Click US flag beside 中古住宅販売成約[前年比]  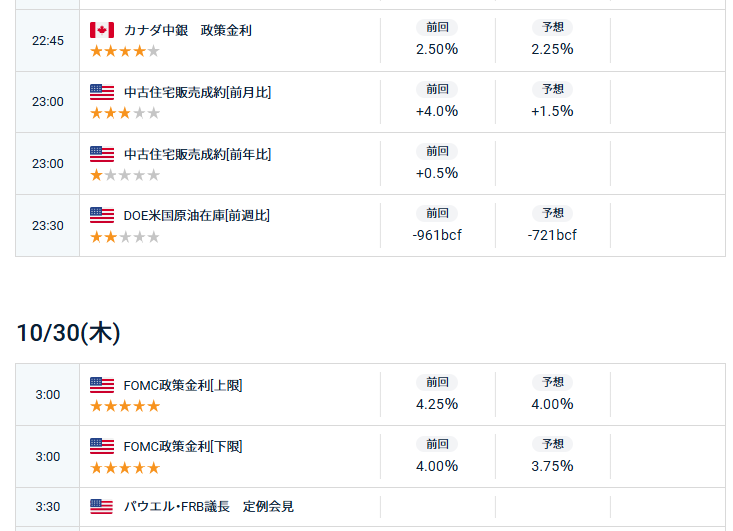(x=101, y=154)
